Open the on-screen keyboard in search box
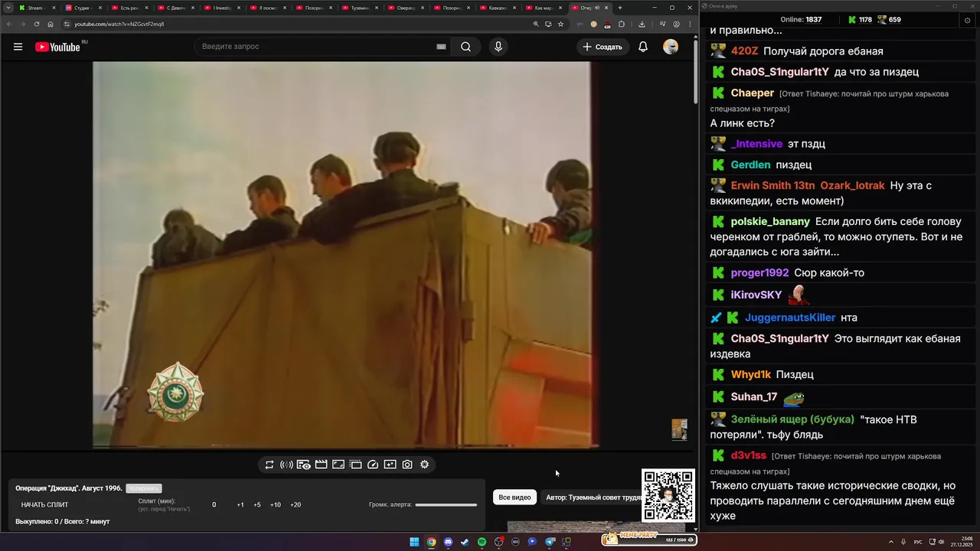The width and height of the screenshot is (980, 551). point(441,47)
